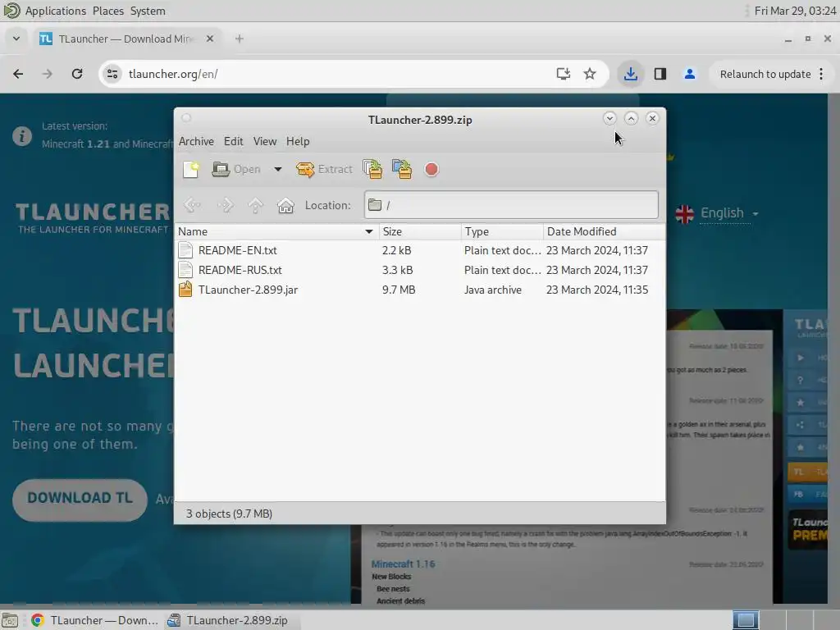This screenshot has height=630, width=840.
Task: Click the README-EN.txt document icon
Action: [x=185, y=250]
